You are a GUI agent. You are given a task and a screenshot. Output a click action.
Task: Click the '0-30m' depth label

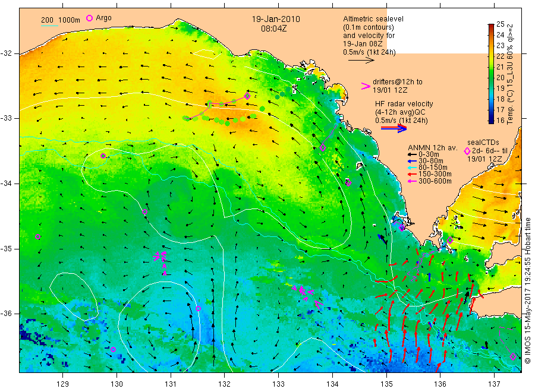429,154
